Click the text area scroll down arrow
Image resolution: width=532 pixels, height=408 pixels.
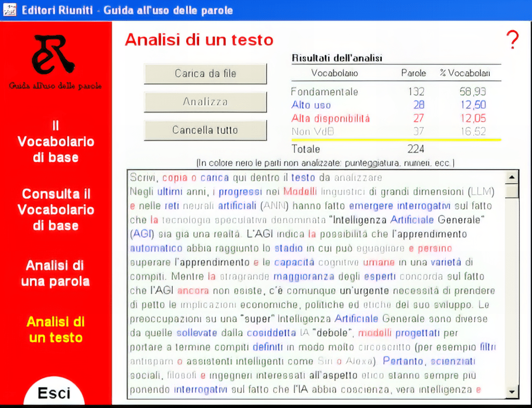(x=512, y=391)
